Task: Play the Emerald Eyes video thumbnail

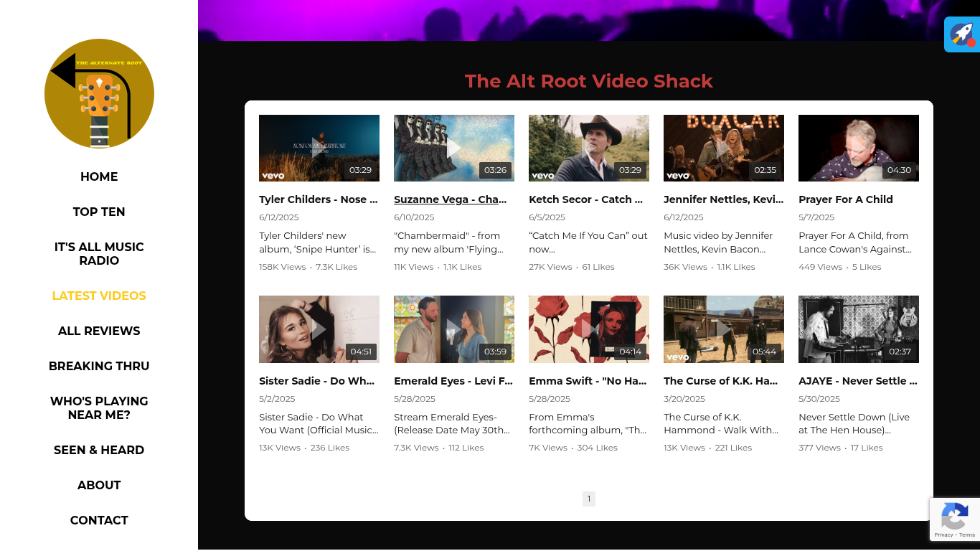Action: pyautogui.click(x=454, y=329)
